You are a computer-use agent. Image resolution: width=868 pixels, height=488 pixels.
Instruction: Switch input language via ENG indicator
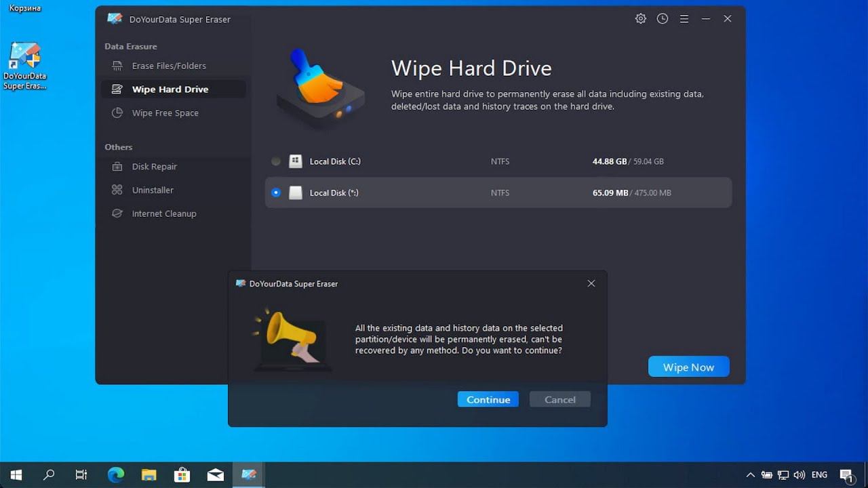click(x=819, y=475)
